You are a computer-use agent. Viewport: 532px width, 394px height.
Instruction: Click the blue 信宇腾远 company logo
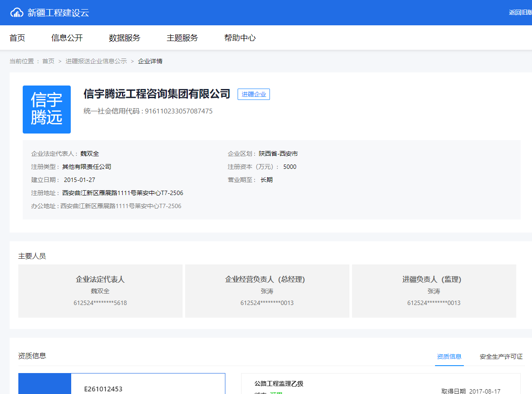pyautogui.click(x=46, y=110)
